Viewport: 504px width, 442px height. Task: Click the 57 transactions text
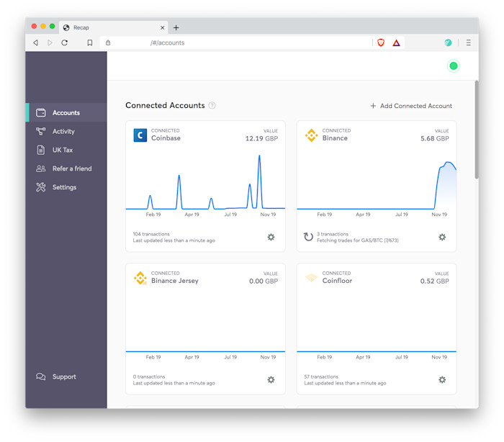click(321, 376)
